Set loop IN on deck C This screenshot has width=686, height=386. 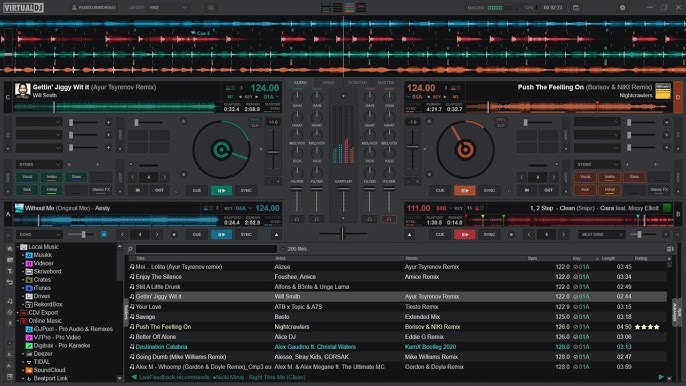pyautogui.click(x=138, y=190)
